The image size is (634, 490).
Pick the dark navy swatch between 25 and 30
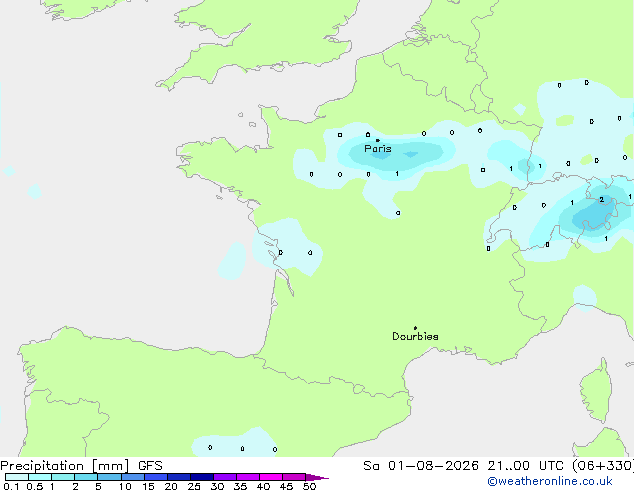click(x=202, y=477)
